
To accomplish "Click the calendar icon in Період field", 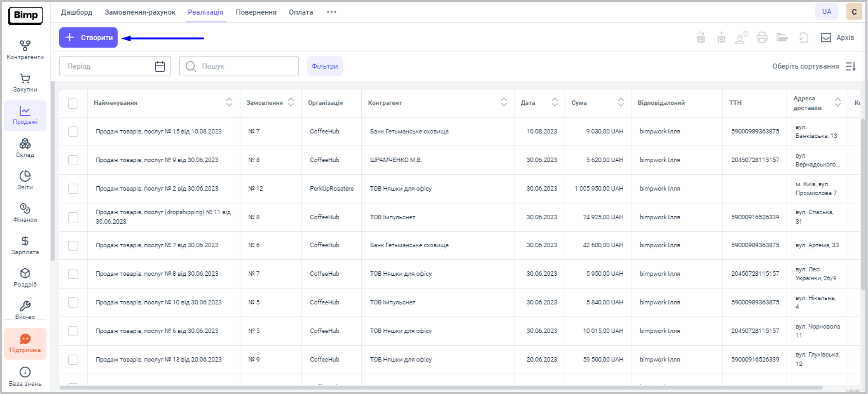I will click(160, 66).
